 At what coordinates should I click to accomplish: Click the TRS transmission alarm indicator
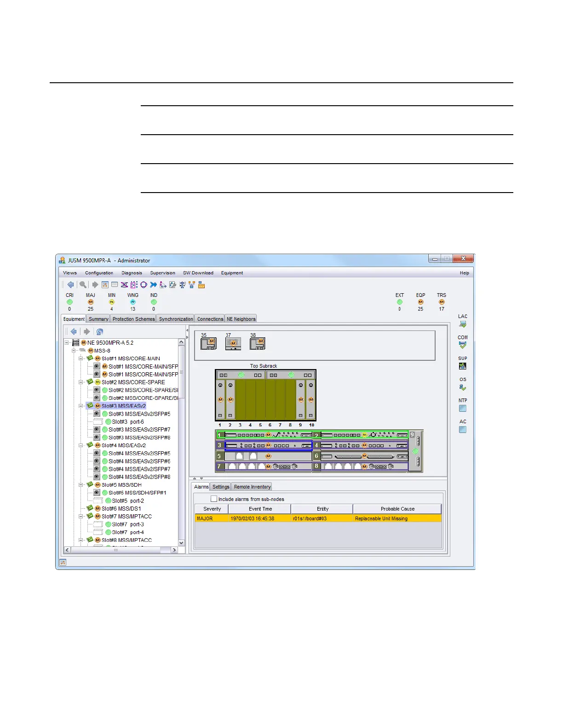point(442,302)
